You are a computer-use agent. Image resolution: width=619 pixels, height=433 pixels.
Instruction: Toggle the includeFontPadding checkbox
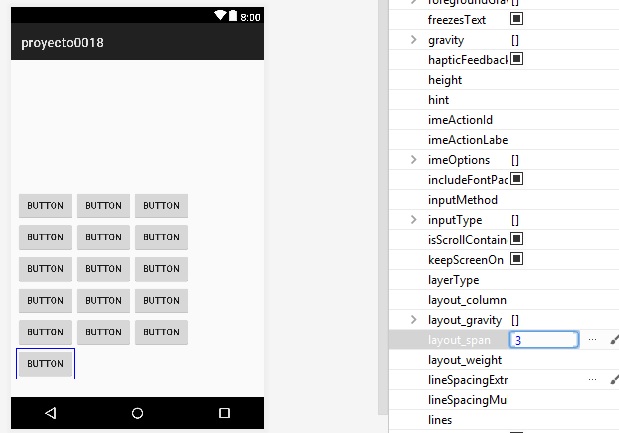coord(517,179)
